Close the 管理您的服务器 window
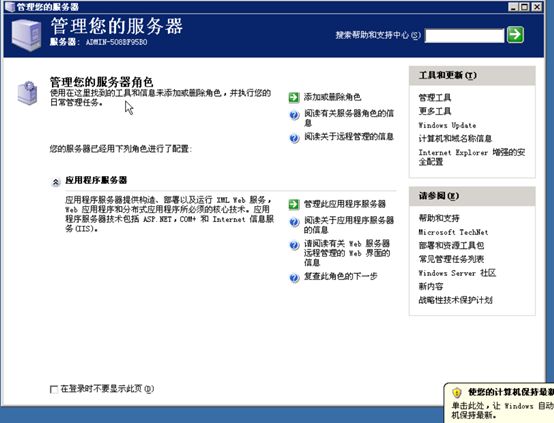Viewport: 554px width, 423px height. 537,7
